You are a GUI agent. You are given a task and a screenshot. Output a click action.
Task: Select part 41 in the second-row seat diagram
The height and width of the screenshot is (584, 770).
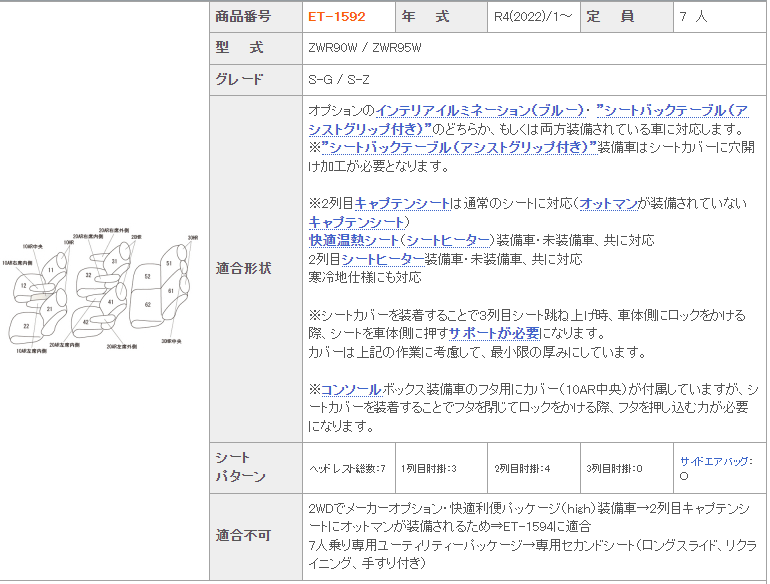tap(110, 300)
